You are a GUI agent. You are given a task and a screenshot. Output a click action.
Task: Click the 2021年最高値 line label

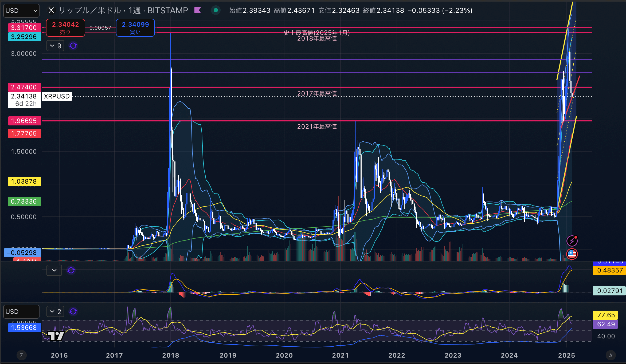tap(317, 126)
